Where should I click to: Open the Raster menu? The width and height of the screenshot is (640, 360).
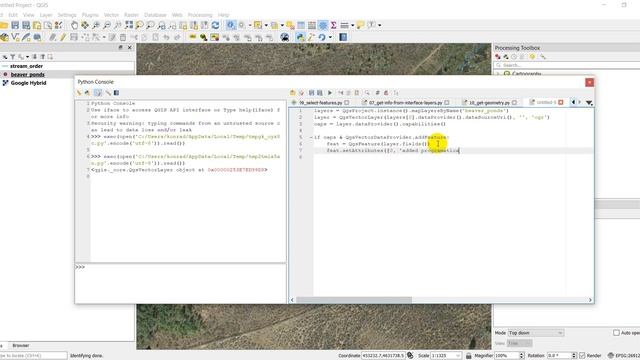pos(131,15)
